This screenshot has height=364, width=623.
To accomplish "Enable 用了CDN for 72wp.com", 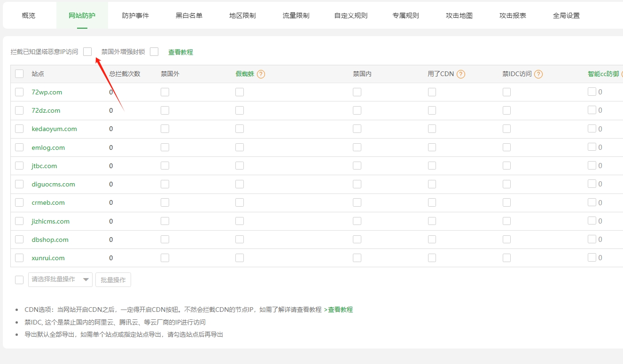I will point(432,92).
